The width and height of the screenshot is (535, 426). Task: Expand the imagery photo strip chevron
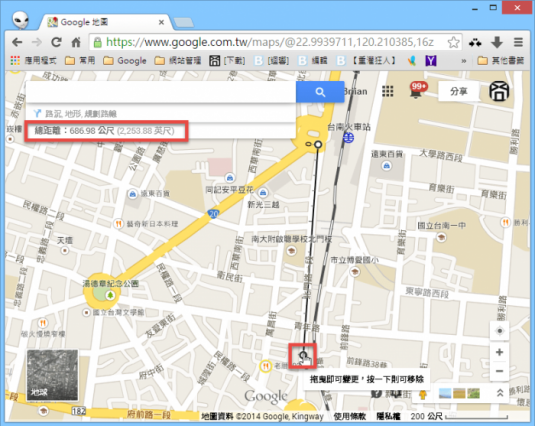pyautogui.click(x=500, y=393)
